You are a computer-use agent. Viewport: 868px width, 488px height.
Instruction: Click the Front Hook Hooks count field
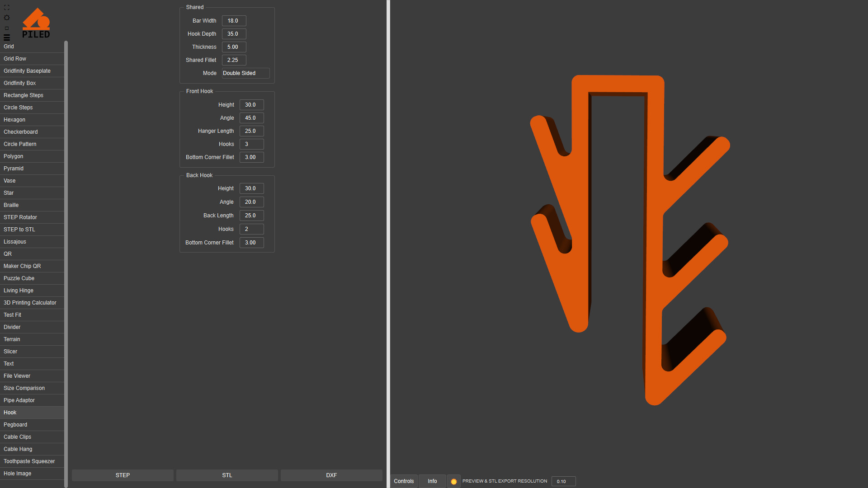[251, 144]
